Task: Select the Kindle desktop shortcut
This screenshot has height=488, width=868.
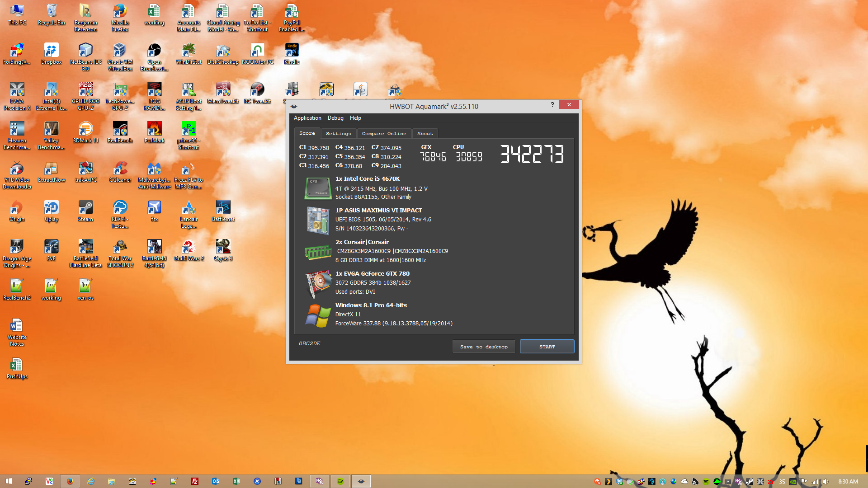Action: 292,54
